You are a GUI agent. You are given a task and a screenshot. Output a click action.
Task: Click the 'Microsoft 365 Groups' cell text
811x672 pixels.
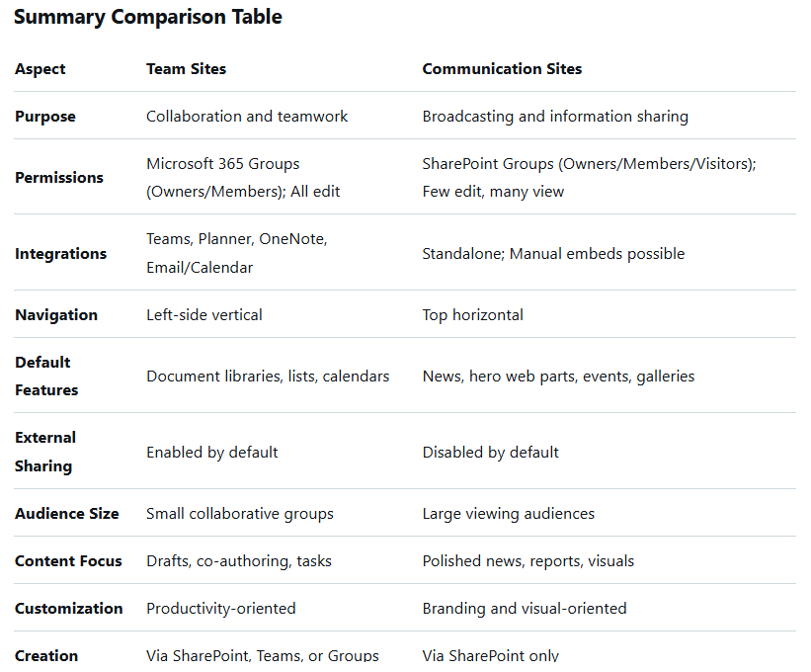222,164
